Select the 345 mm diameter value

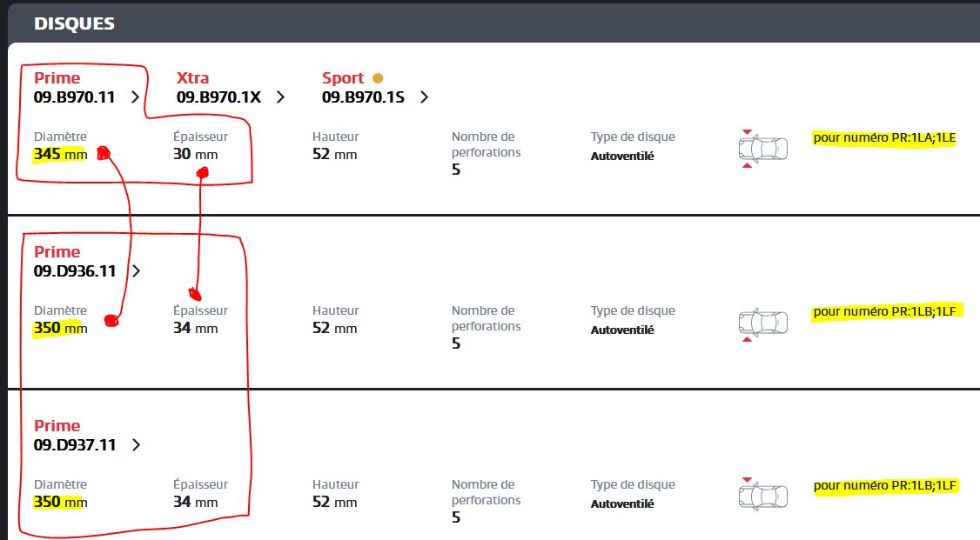pyautogui.click(x=61, y=154)
